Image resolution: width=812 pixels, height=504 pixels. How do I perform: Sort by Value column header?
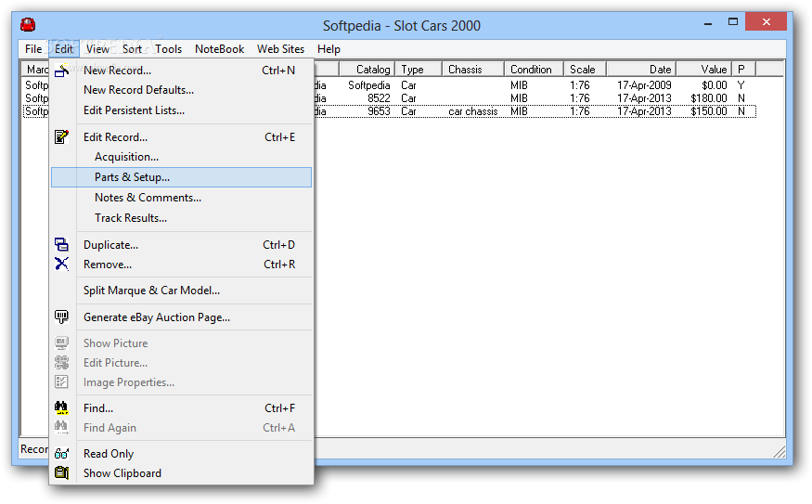tap(704, 69)
